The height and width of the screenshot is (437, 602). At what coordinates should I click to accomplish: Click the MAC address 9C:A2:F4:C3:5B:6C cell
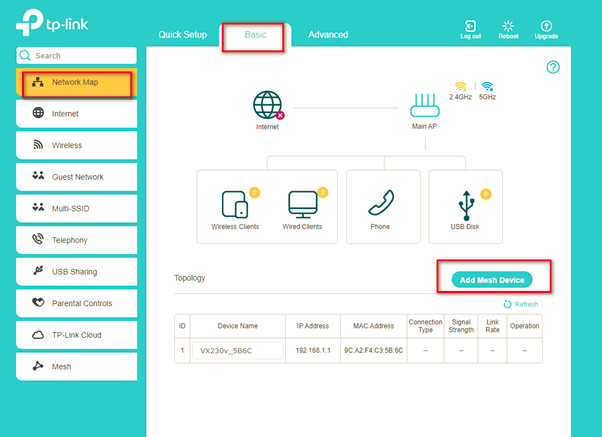(374, 350)
